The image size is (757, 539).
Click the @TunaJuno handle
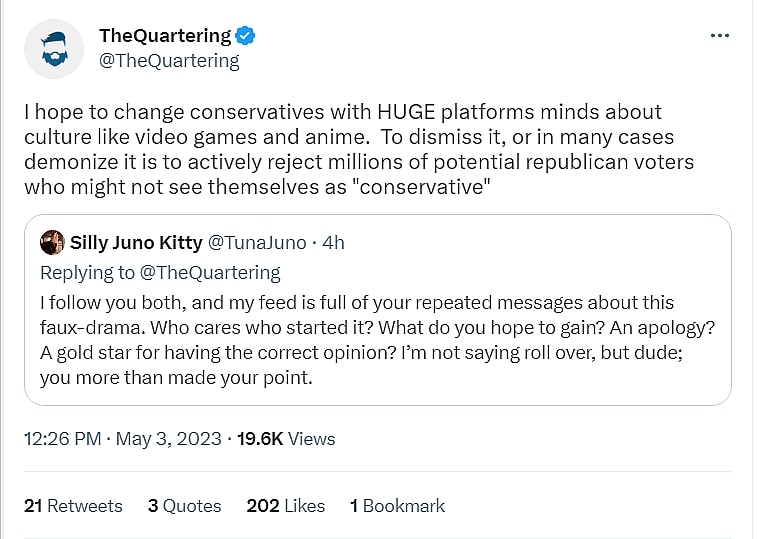pyautogui.click(x=255, y=243)
